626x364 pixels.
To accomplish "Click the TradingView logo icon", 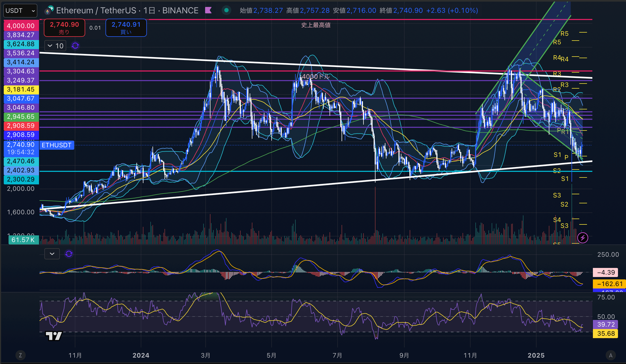I will tap(54, 336).
